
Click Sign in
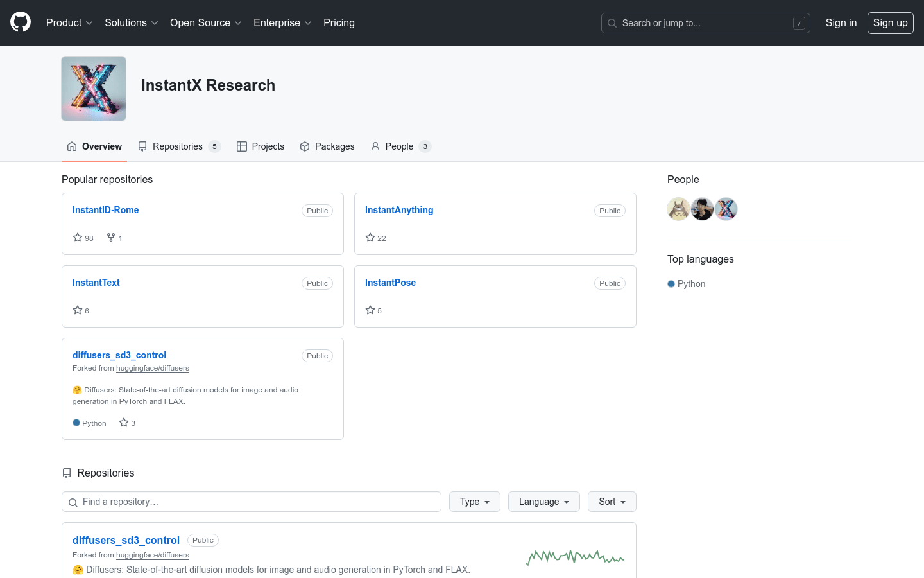841,23
